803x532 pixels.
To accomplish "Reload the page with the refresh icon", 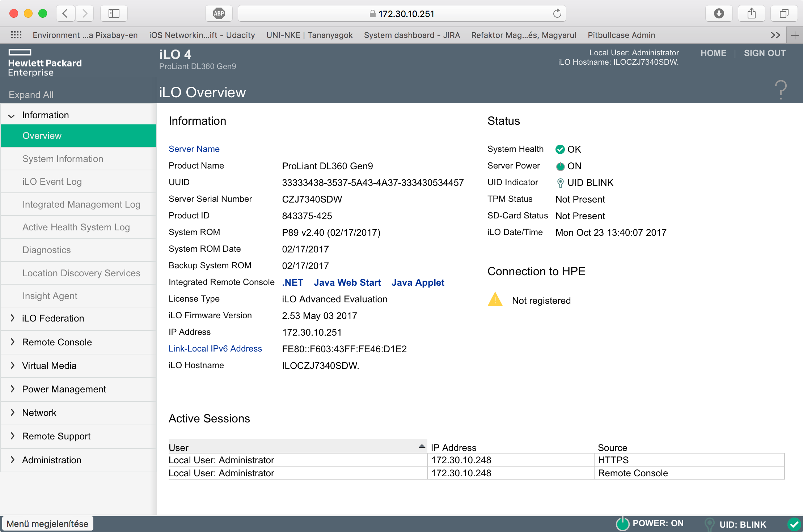I will click(557, 14).
